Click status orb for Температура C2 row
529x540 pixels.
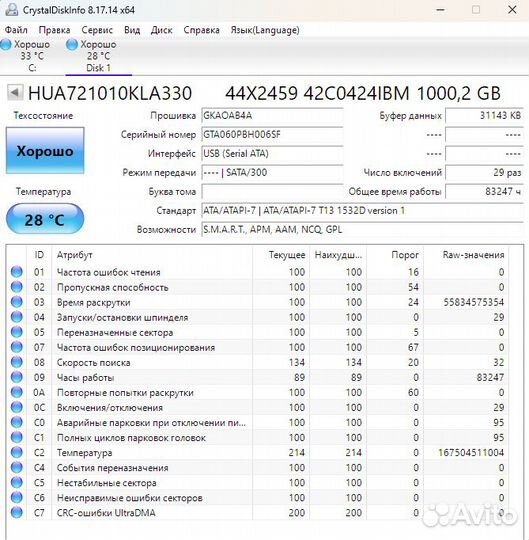(17, 453)
